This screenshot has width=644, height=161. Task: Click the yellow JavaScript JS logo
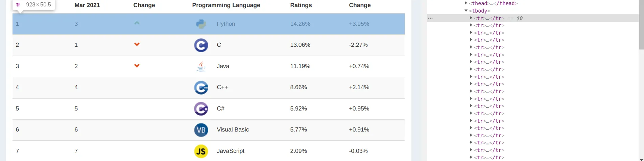(x=201, y=151)
